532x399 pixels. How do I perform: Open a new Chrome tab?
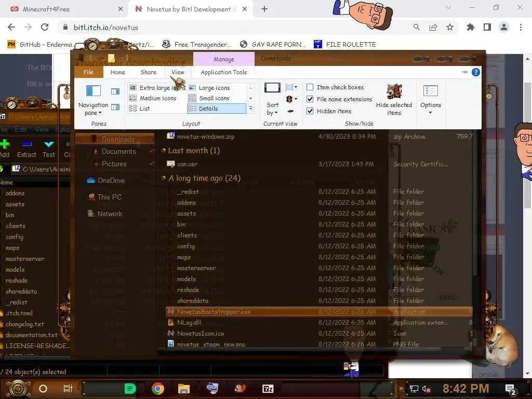tap(264, 9)
